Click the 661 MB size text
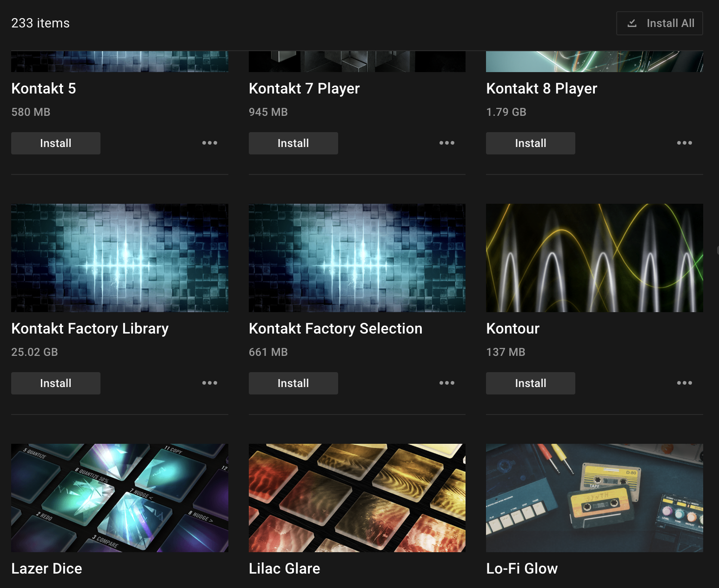 tap(268, 352)
